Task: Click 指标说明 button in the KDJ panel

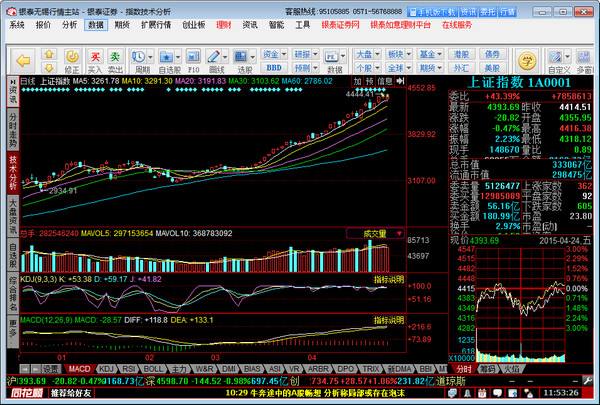Action: coord(388,278)
